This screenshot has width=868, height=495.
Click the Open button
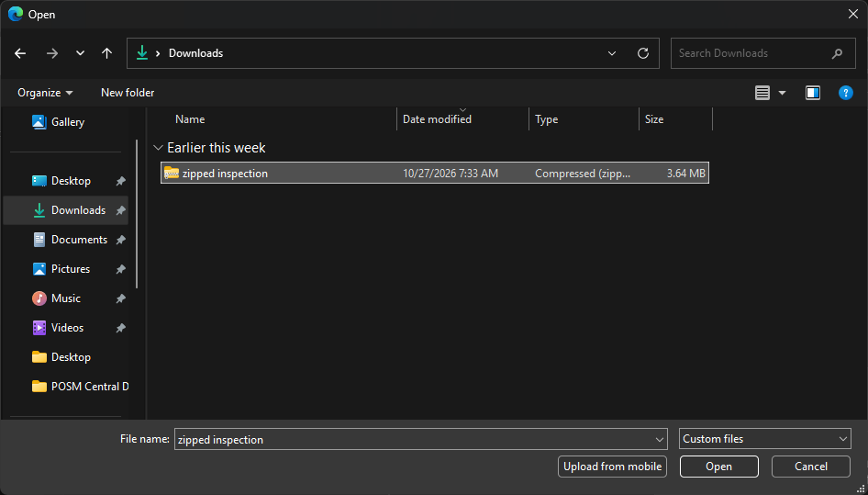pos(718,467)
